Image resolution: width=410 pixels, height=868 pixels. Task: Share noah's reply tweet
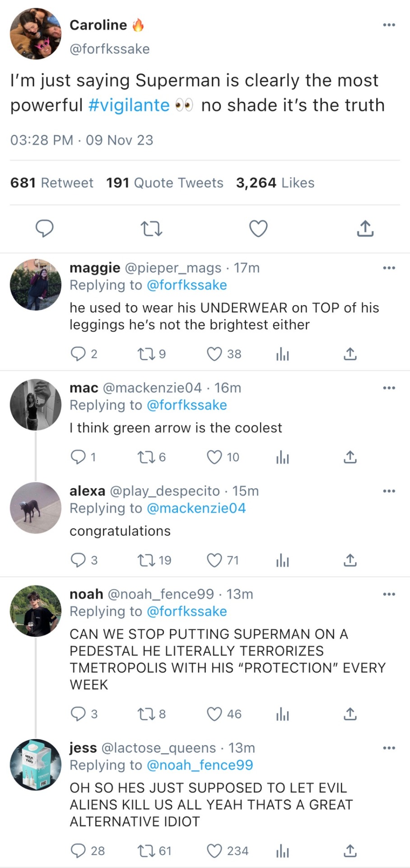click(x=350, y=714)
